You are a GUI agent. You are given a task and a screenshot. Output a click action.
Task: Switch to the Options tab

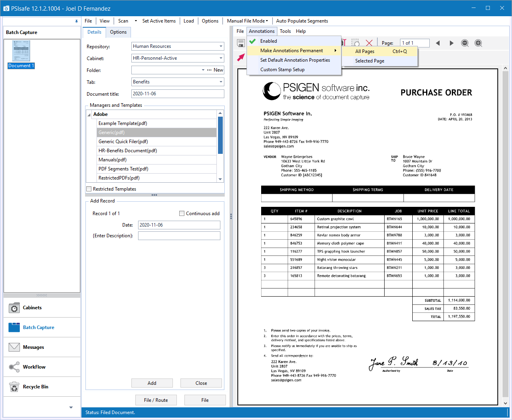pos(118,32)
